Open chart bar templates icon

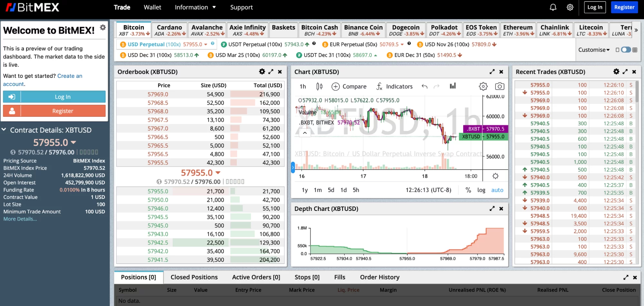453,86
